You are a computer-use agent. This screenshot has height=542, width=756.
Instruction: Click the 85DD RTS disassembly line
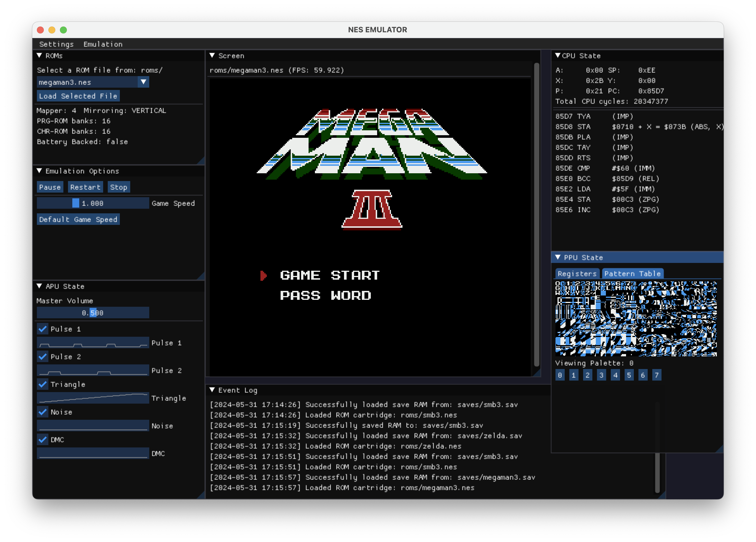click(594, 158)
